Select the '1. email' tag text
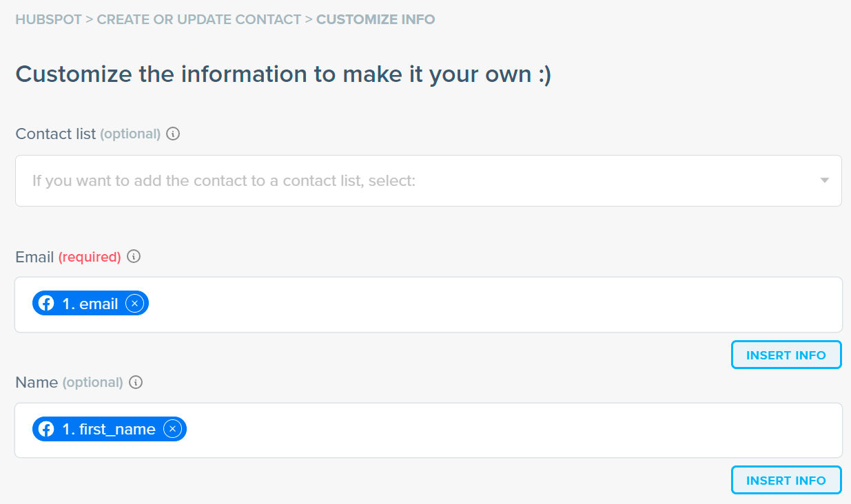 click(90, 304)
